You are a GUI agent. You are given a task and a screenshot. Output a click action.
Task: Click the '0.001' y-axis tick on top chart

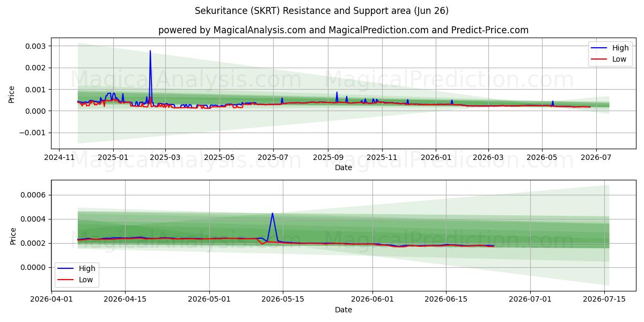pyautogui.click(x=36, y=89)
